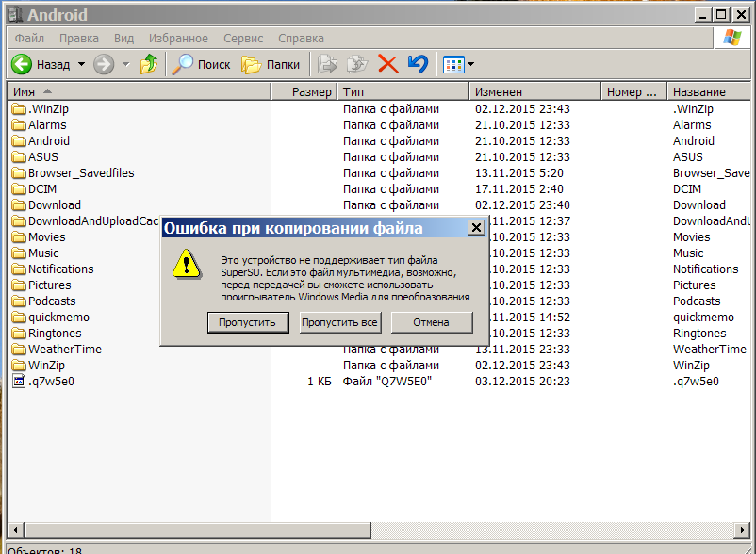Click the green Back (Назад) arrow icon
The width and height of the screenshot is (756, 554).
22,64
